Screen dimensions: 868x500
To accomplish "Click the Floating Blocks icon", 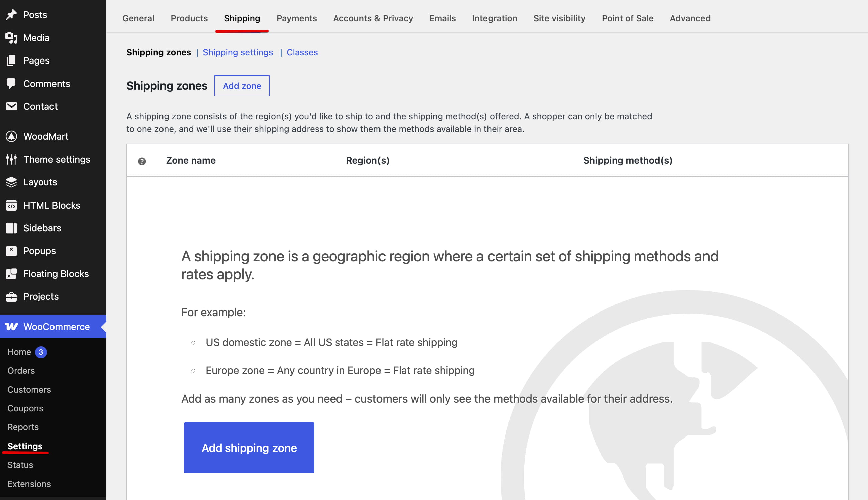I will (x=11, y=274).
